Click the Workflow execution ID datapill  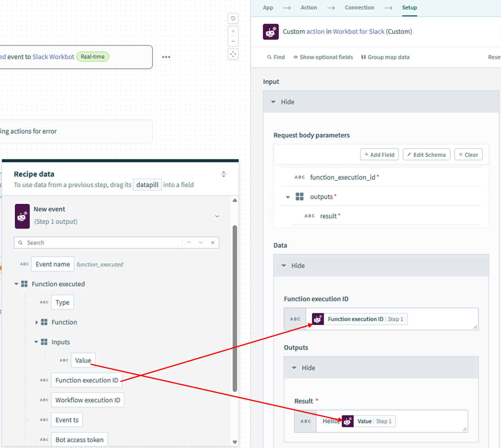[88, 400]
